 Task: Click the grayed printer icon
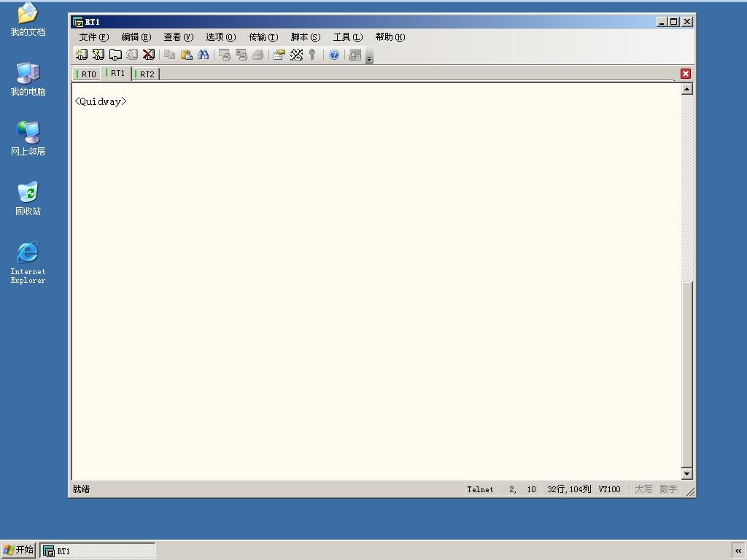pyautogui.click(x=258, y=55)
